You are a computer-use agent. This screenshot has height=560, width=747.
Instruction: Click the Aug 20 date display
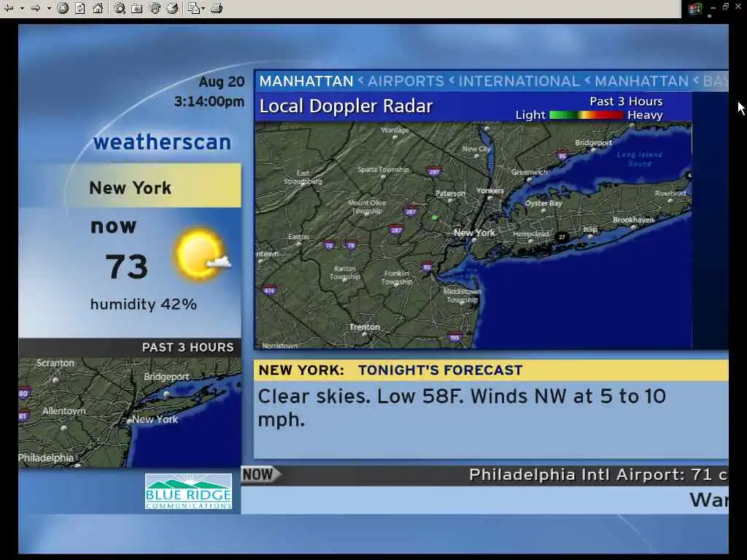[222, 82]
